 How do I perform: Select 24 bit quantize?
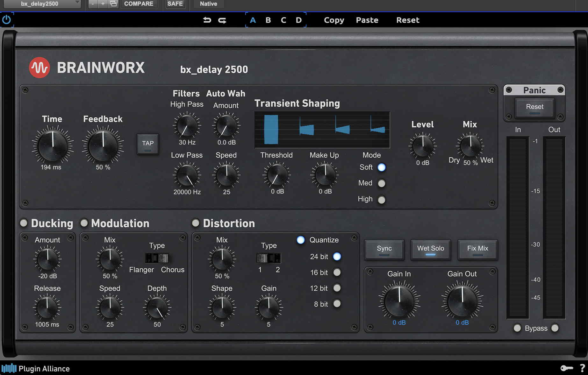(x=337, y=257)
